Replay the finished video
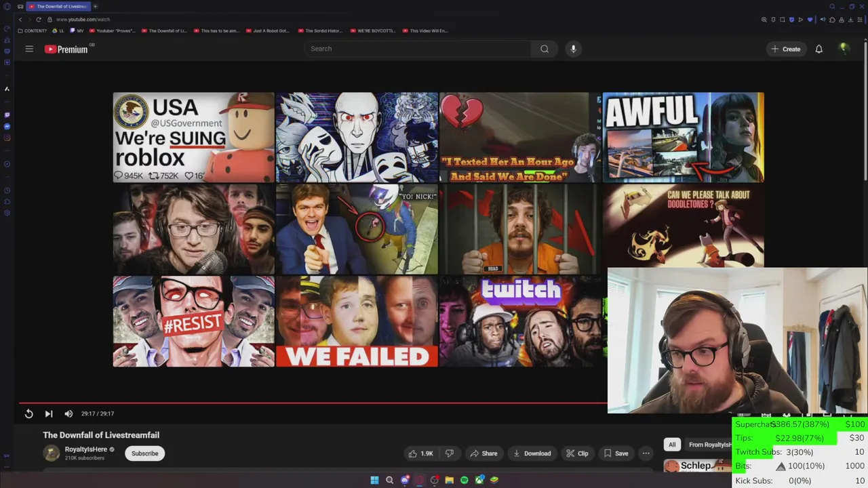868x488 pixels. (x=28, y=413)
